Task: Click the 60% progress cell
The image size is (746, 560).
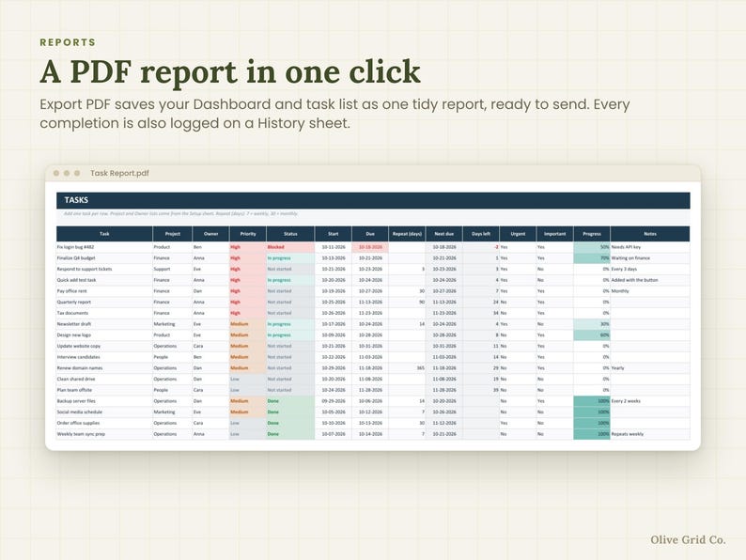Action: click(x=592, y=334)
